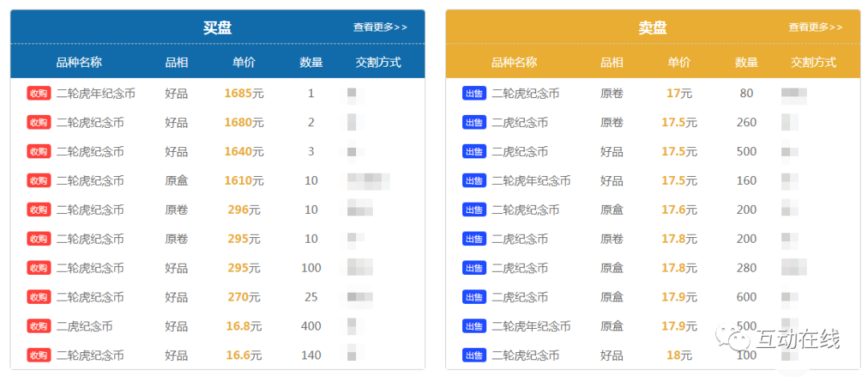Click the price 17.6元 in 卖盘
This screenshot has height=377, width=868.
pos(678,210)
